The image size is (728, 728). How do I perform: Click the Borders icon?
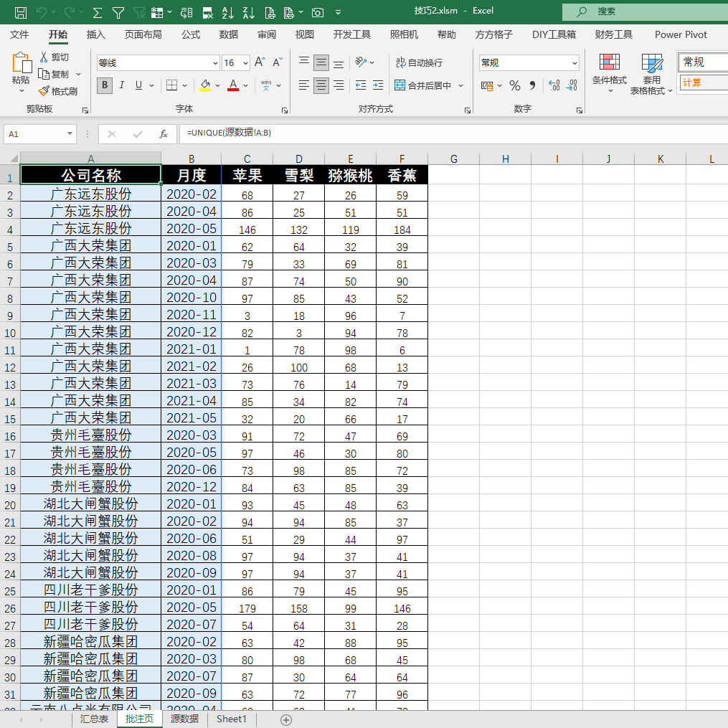[x=172, y=85]
